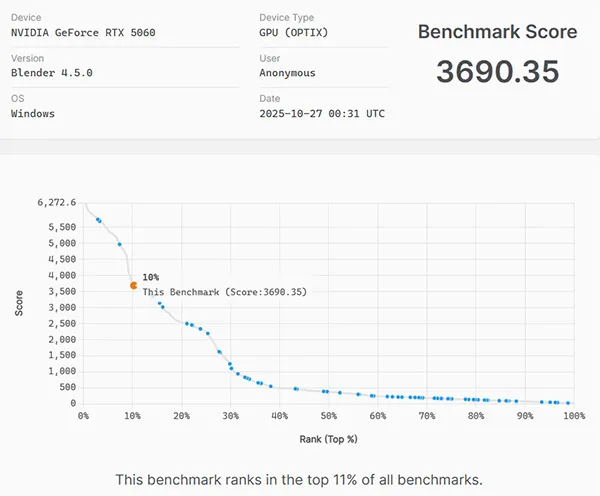The height and width of the screenshot is (496, 600).
Task: Click the bold 10% tooltip label
Action: (151, 277)
